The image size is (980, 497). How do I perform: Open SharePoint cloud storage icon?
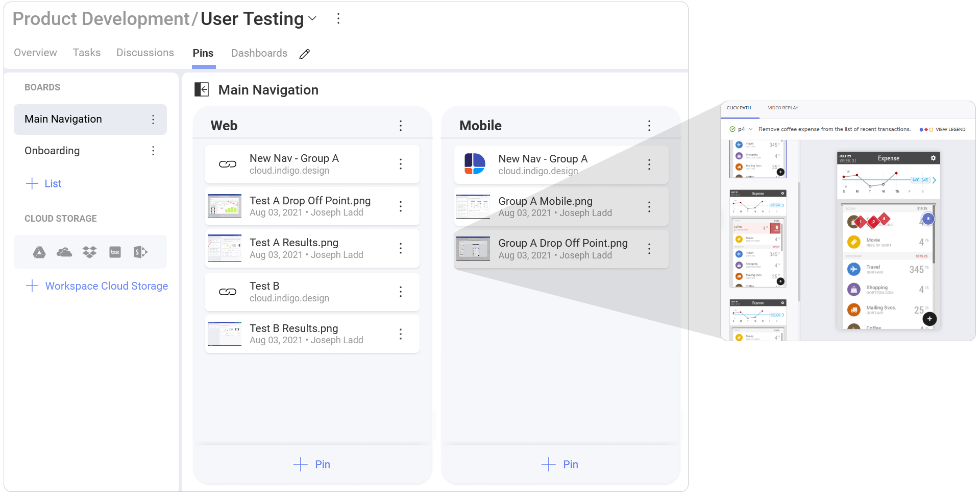140,252
